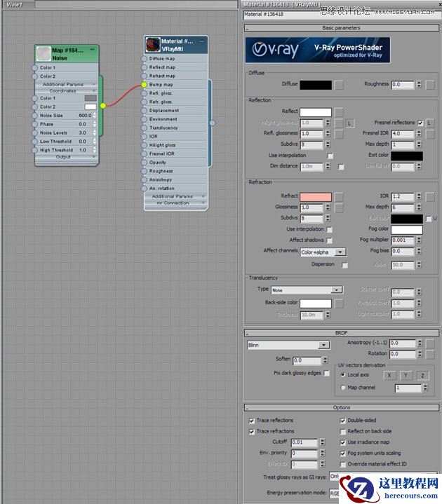
Task: Select the Map channel radio button
Action: point(343,388)
